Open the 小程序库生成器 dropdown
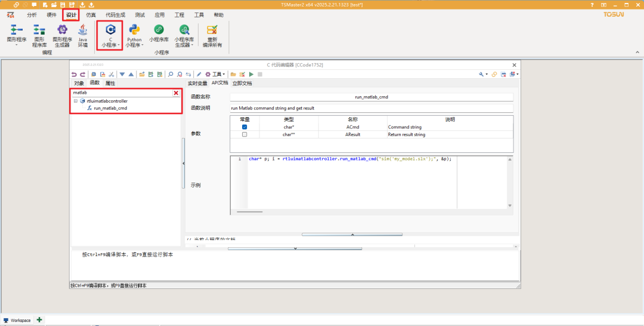Image resolution: width=644 pixels, height=326 pixels. (x=184, y=35)
